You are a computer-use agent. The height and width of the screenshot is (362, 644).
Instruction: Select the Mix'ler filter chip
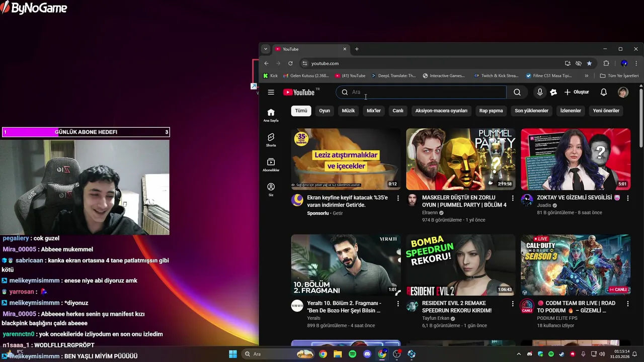point(374,111)
